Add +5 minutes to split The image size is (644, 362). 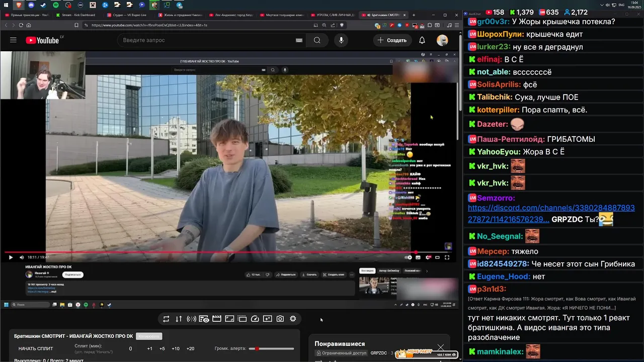tap(162, 348)
